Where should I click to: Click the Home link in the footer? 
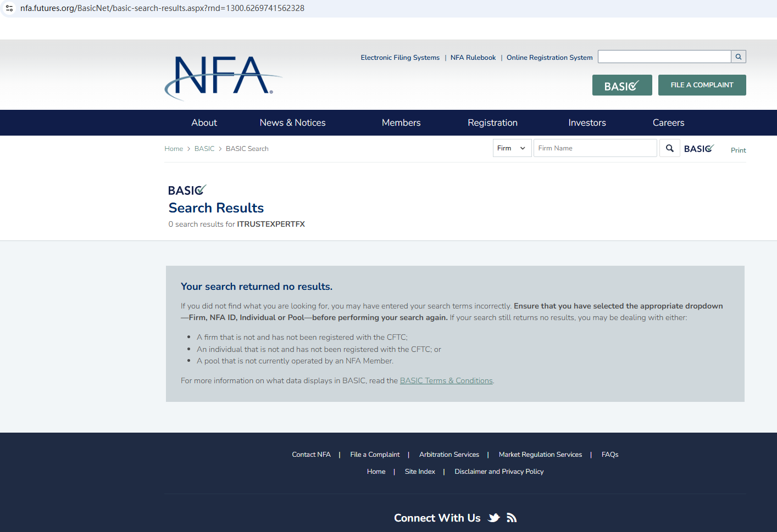coord(376,472)
